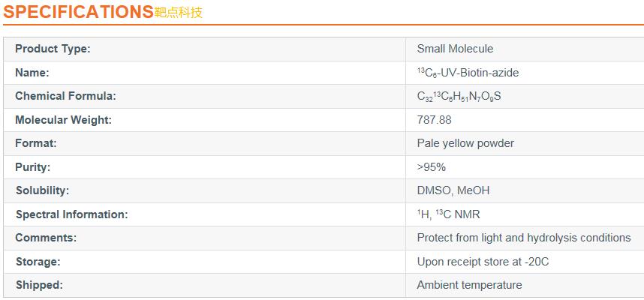
Task: Select the Solubility label
Action: (x=42, y=190)
